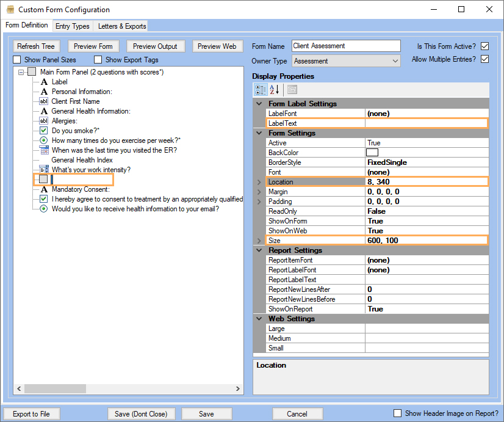Click Save (Dont Close) button
This screenshot has width=504, height=422.
[x=141, y=414]
